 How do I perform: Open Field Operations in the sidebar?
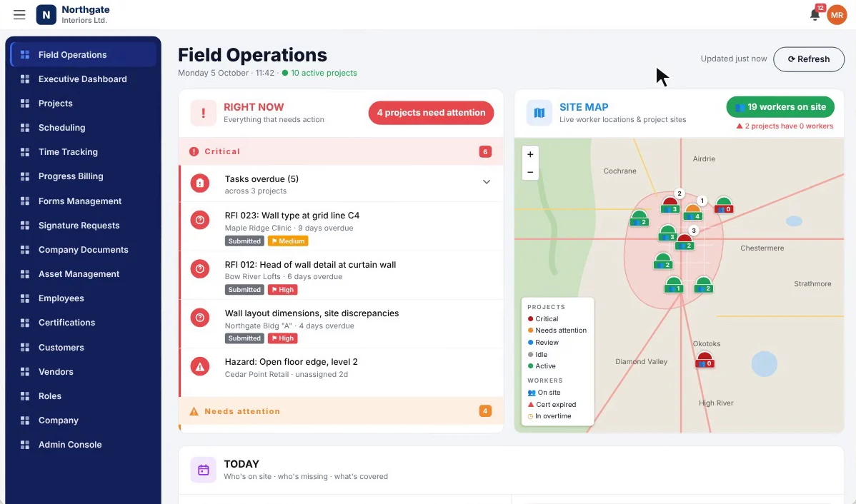click(x=83, y=54)
